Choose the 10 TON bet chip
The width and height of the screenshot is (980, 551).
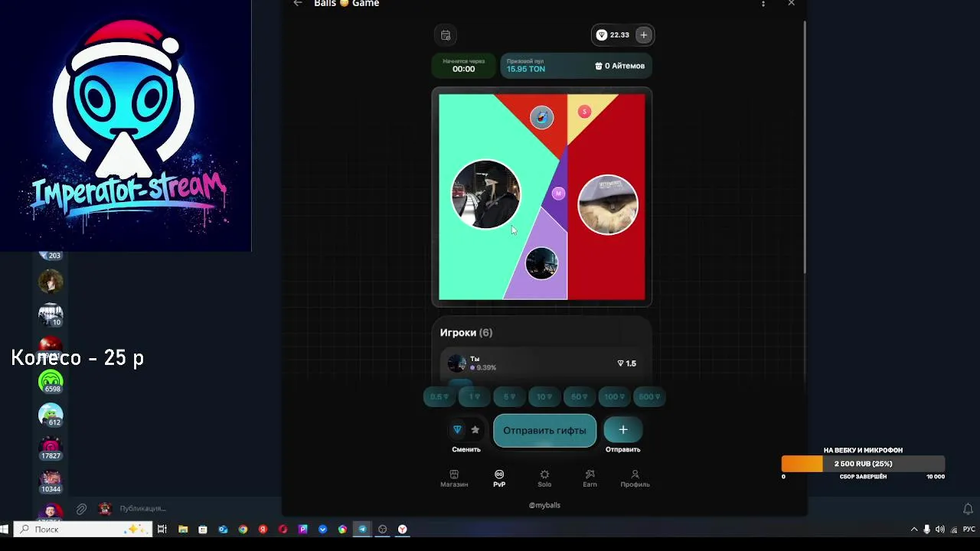point(544,396)
